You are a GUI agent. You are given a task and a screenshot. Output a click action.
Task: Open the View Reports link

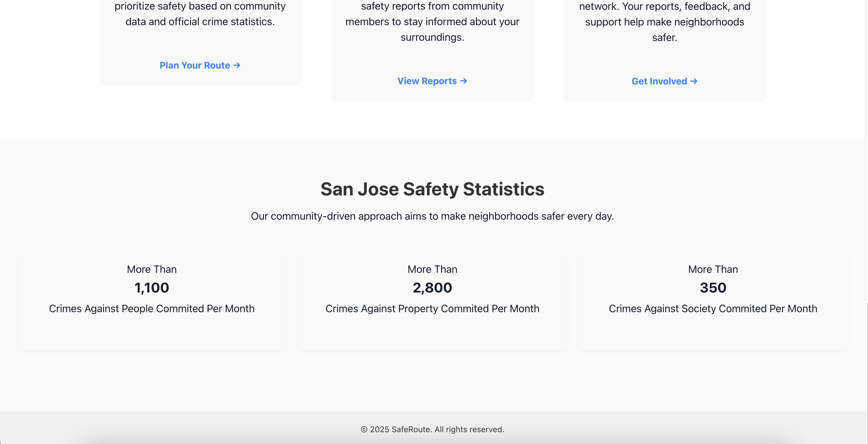click(x=427, y=81)
